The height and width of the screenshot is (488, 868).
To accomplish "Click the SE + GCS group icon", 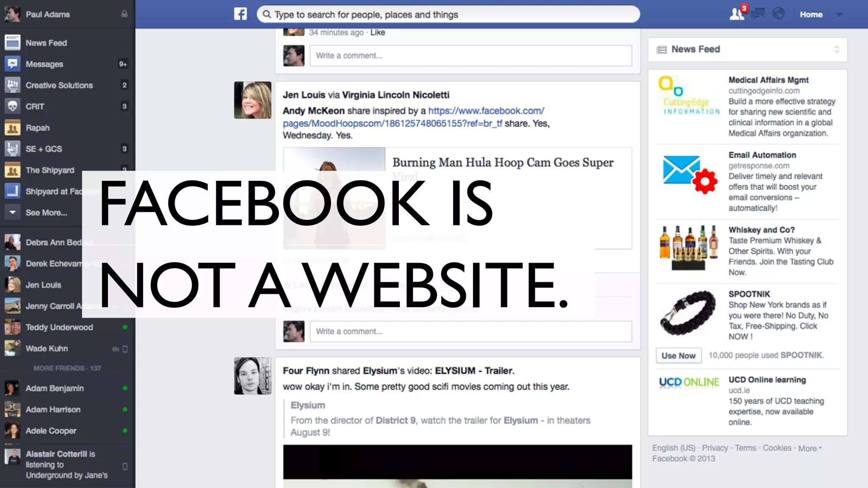I will point(12,149).
